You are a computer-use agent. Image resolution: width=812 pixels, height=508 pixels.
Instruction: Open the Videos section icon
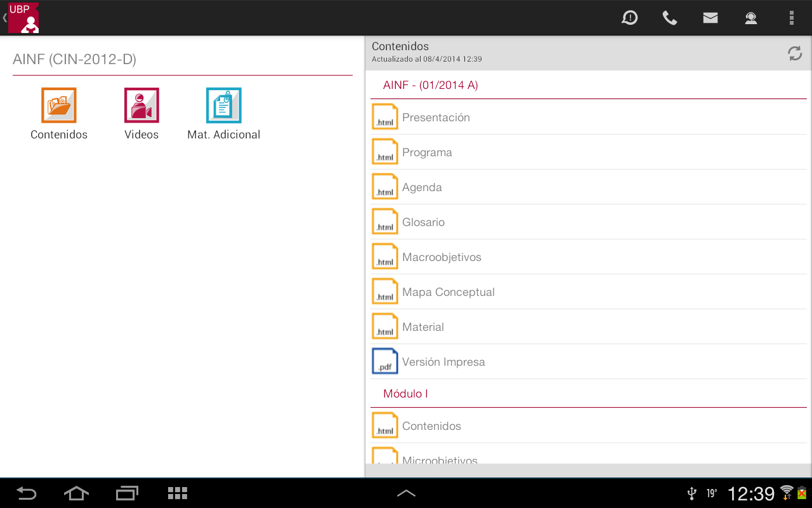[141, 105]
